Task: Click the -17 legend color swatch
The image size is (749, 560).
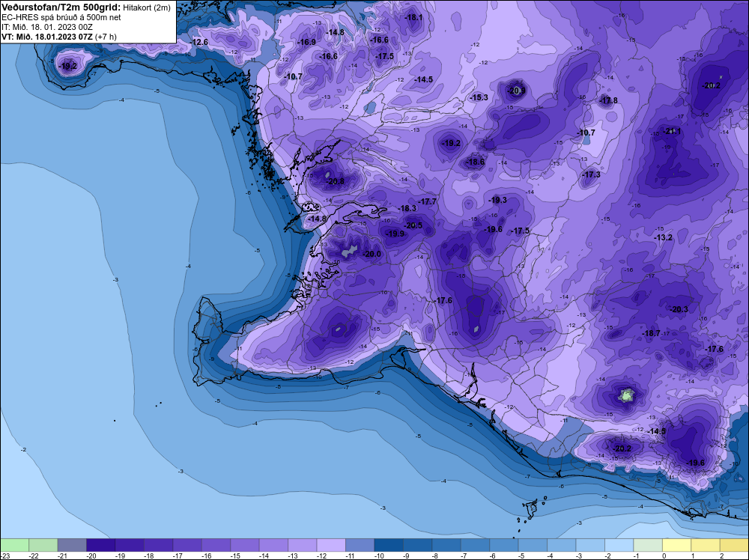Action: (x=187, y=545)
